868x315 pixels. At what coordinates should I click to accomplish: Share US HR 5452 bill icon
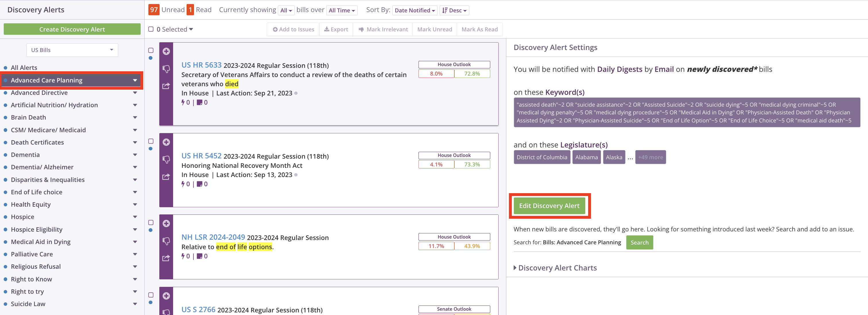pos(166,177)
